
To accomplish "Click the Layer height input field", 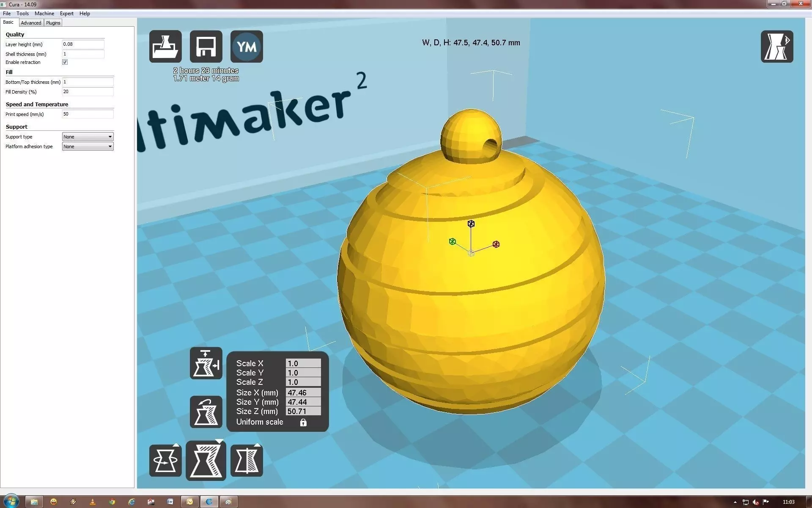I will 83,44.
